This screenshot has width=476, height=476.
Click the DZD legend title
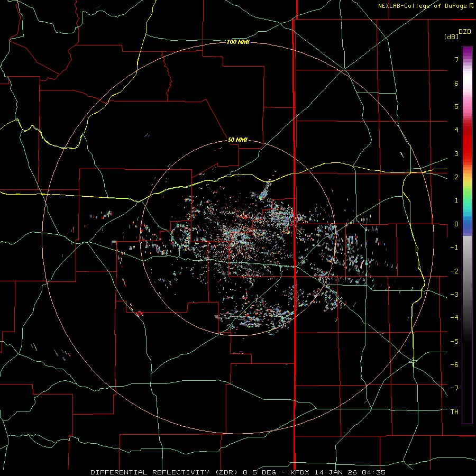pyautogui.click(x=465, y=32)
